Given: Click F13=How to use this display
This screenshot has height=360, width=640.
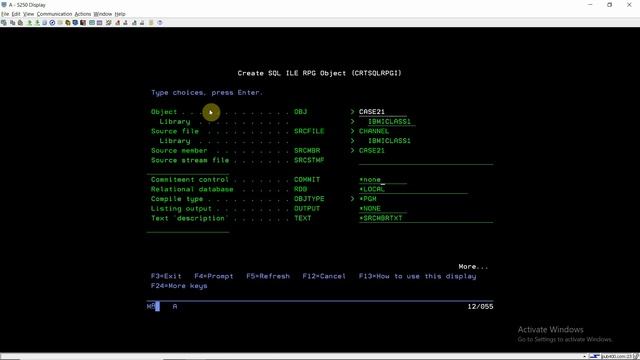Looking at the screenshot, I should click(418, 276).
